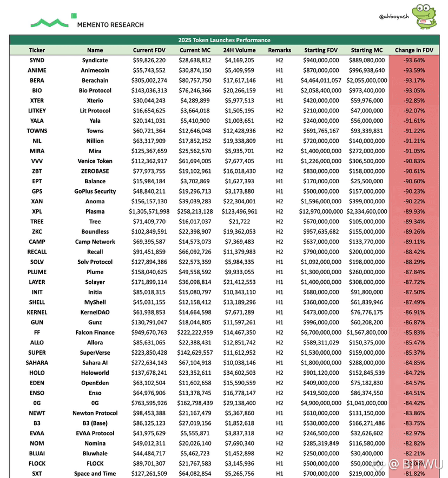Select the Change in FDV column header
The height and width of the screenshot is (478, 448).
[414, 50]
